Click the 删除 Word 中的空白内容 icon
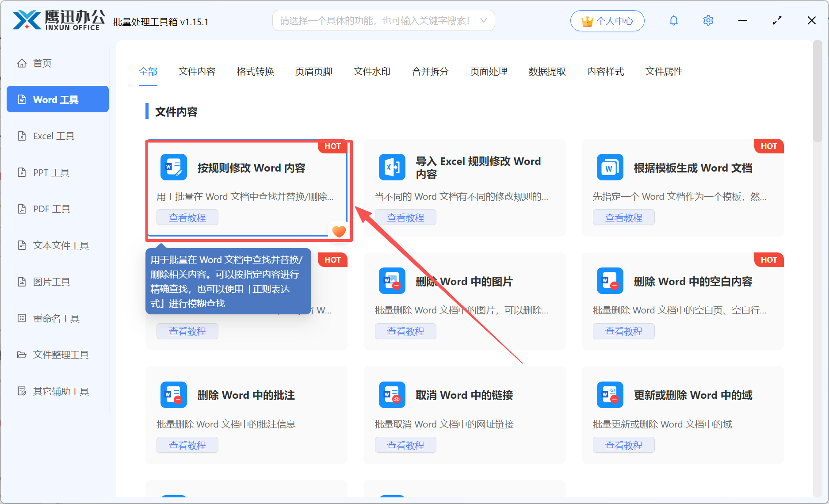The height and width of the screenshot is (504, 829). point(610,281)
